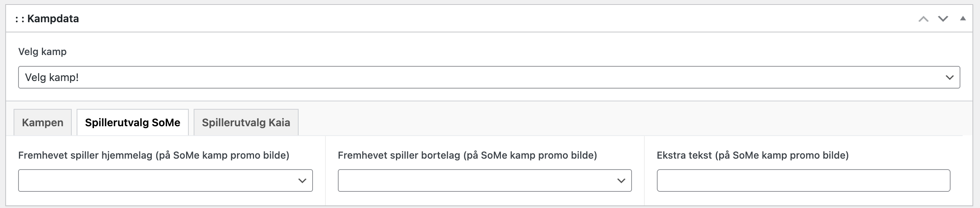Click the chevron arrow of hjemmelag player dropdown

pos(302,180)
